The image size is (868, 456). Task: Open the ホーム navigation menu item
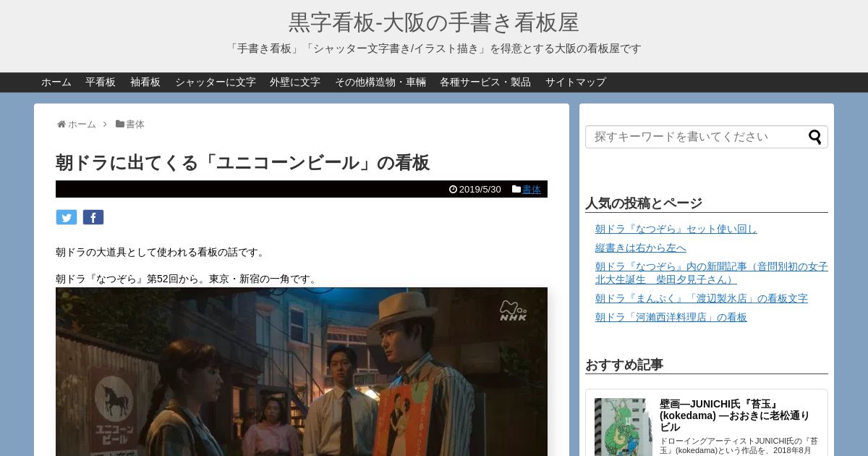pyautogui.click(x=56, y=83)
